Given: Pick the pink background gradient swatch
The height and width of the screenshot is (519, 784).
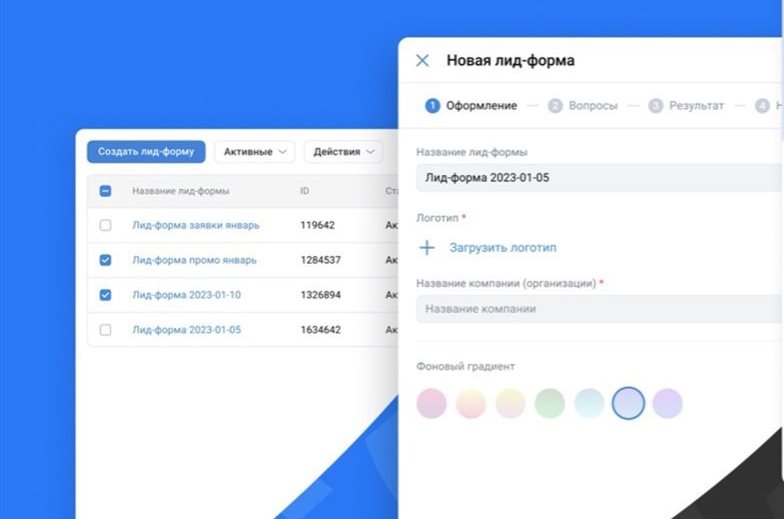Looking at the screenshot, I should pos(431,403).
